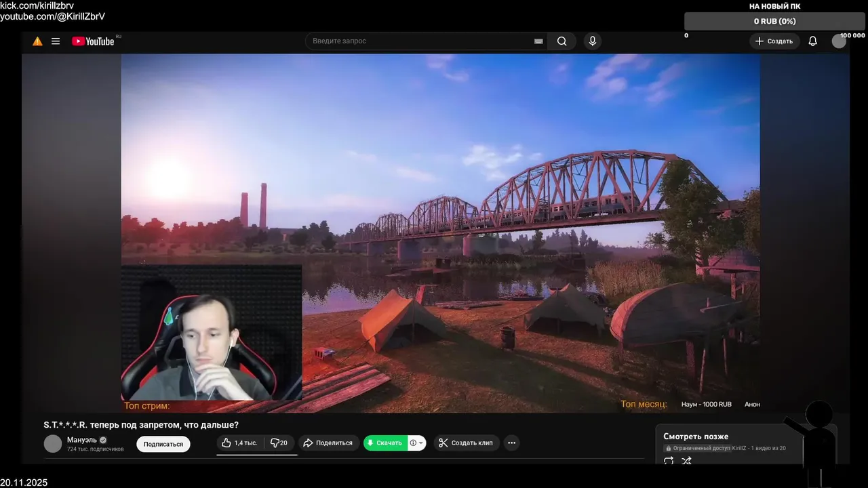868x488 pixels.
Task: Click the "НА НОВЫЙ ПК" goal title
Action: [x=774, y=6]
